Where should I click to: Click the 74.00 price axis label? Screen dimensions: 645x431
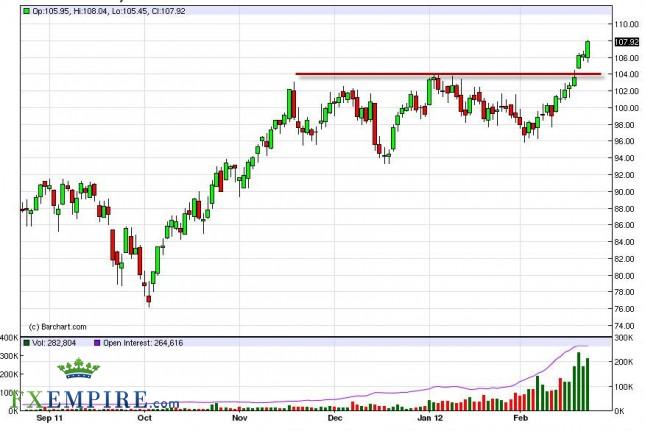626,326
